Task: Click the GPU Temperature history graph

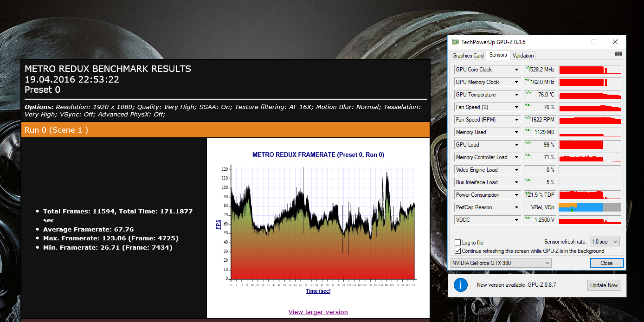Action: coord(590,95)
